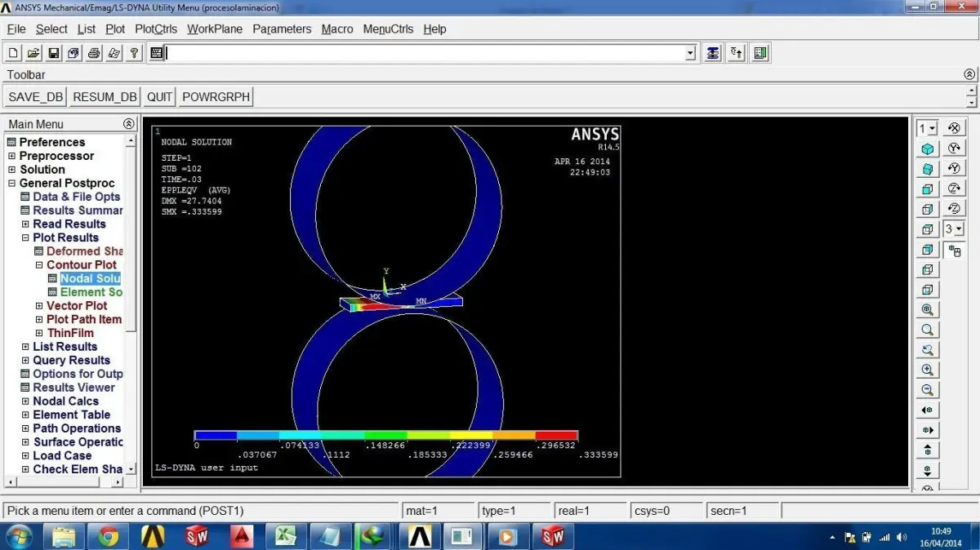Click the New Analysis icon
The width and height of the screenshot is (980, 550).
[14, 53]
